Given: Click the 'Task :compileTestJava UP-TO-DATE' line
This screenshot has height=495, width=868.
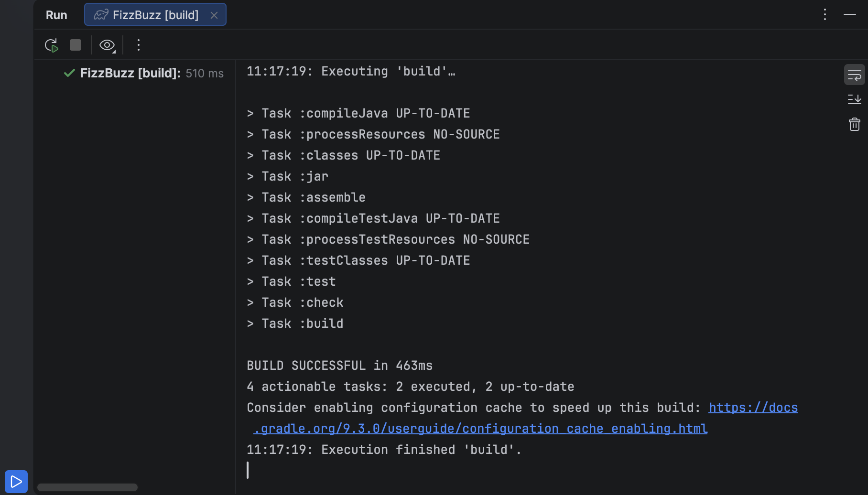Looking at the screenshot, I should 373,218.
